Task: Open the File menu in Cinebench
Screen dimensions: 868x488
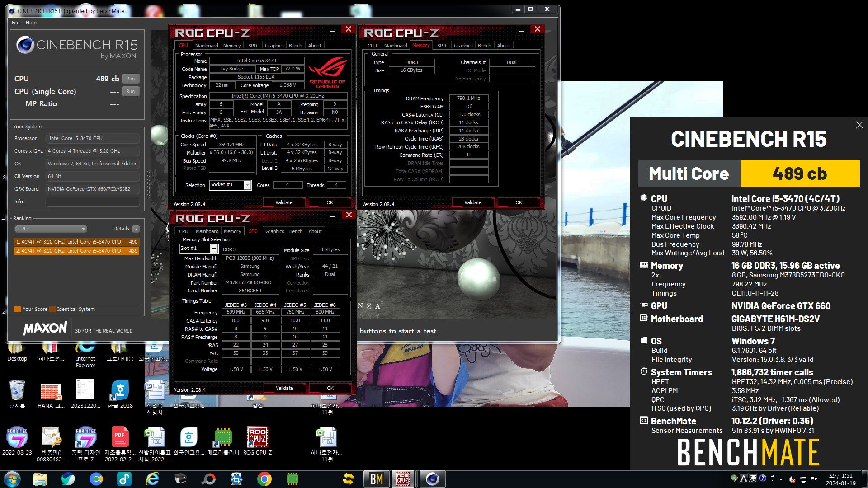Action: 15,23
